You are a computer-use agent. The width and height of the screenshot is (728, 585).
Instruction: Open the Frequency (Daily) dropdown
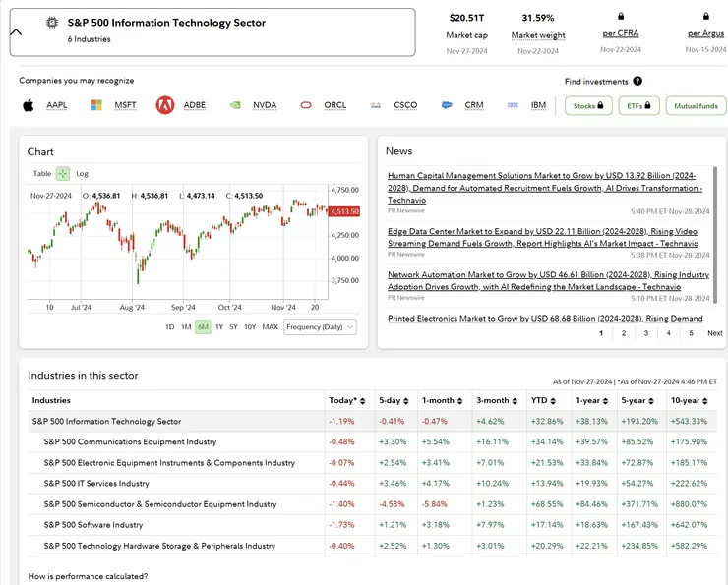coord(320,327)
